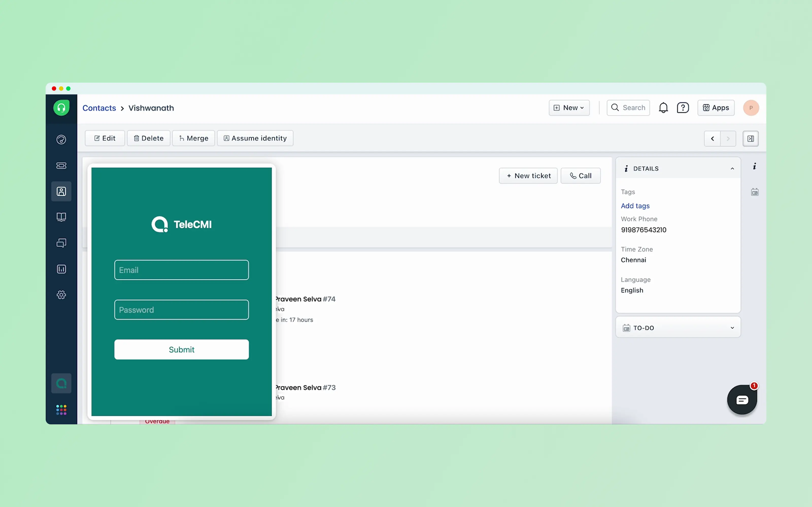
Task: Open the Analytics reports icon in sidebar
Action: pos(61,269)
